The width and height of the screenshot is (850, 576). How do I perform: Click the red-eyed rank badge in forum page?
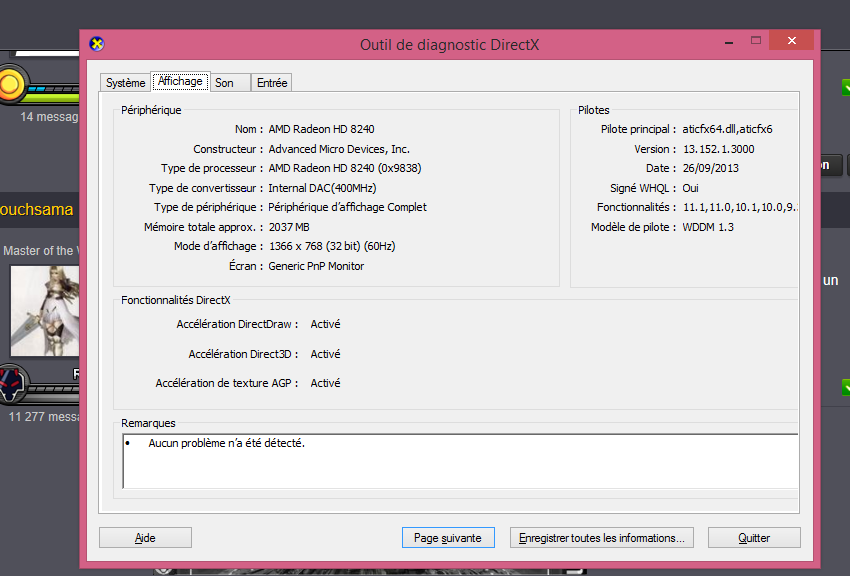click(12, 384)
